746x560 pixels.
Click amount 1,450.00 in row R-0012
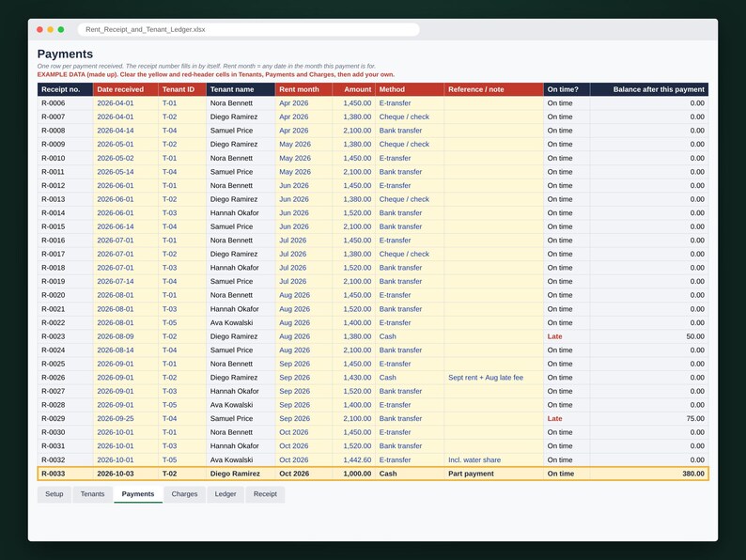pos(354,185)
